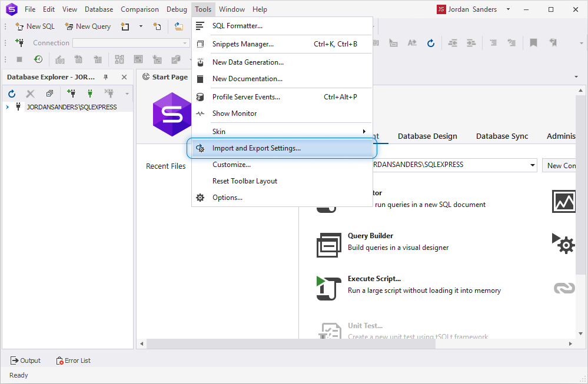Click the gray chain link icon
Screen dimensions: 588x384
click(x=564, y=288)
